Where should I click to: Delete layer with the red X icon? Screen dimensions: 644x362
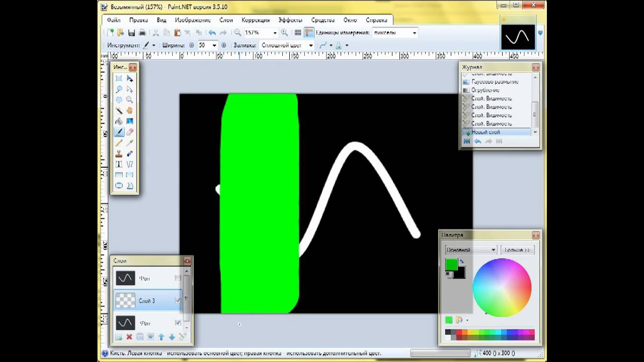[x=129, y=337]
